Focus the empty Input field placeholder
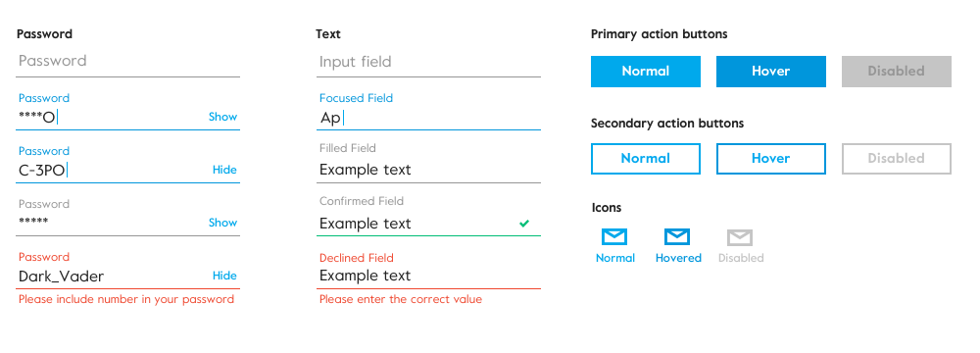Viewport: 980px width, 353px height. pyautogui.click(x=428, y=62)
